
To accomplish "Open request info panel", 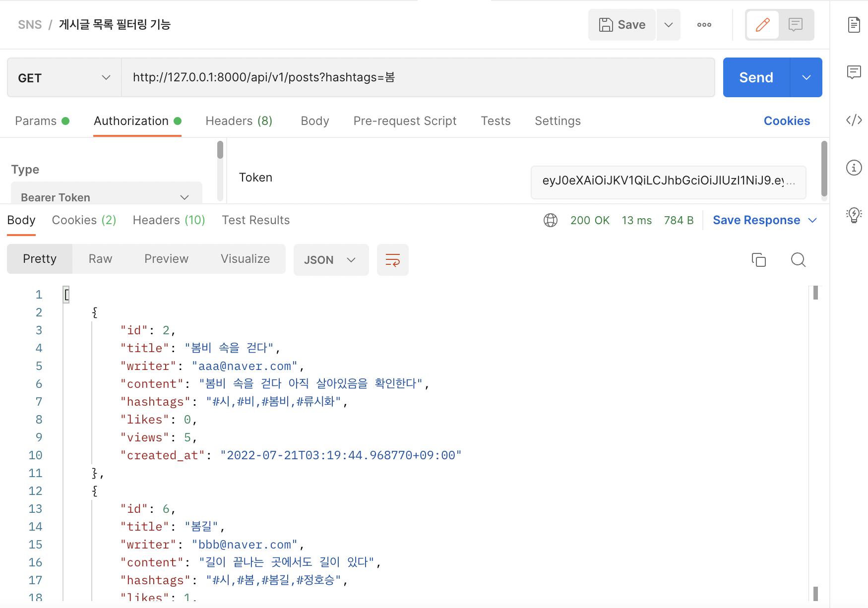I will (854, 168).
